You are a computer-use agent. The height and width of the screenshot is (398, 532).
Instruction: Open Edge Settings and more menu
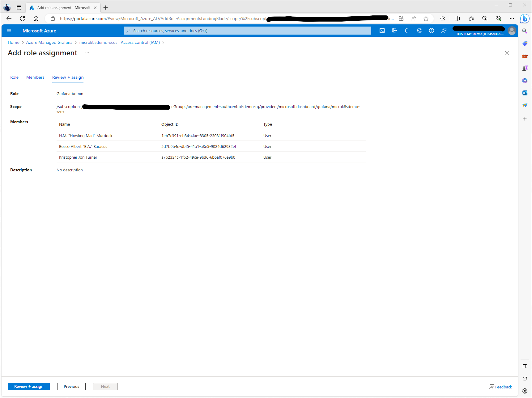pos(512,19)
